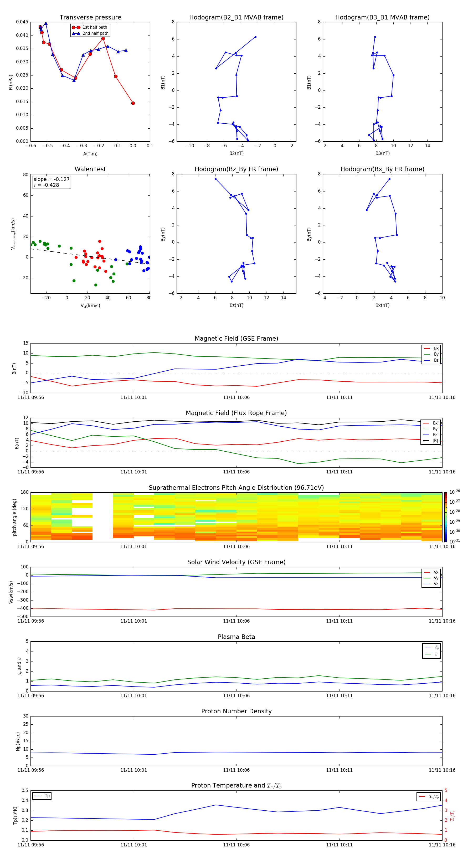Click the Suprathermal Electrons Pitch Angle Distribution title
The height and width of the screenshot is (868, 473).
pyautogui.click(x=236, y=488)
